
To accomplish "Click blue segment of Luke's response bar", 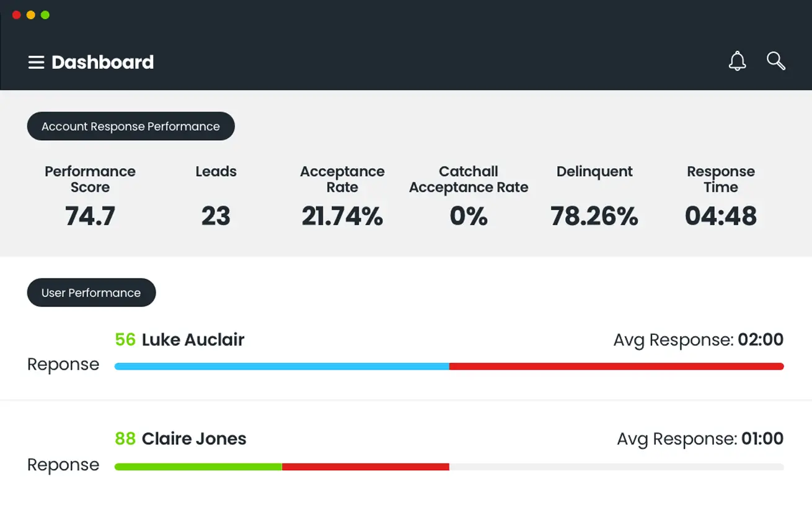I will click(x=282, y=367).
